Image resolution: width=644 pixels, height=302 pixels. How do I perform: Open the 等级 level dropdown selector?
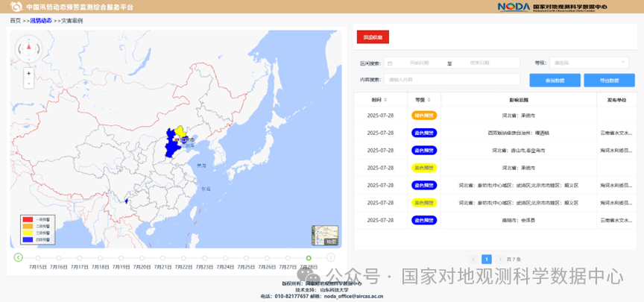[590, 63]
